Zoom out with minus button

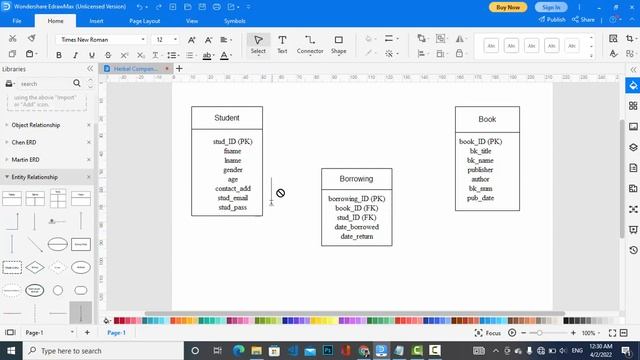pos(524,333)
